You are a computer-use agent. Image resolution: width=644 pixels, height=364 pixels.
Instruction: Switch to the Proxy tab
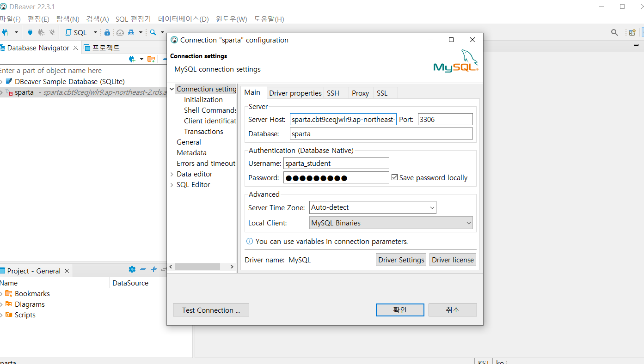coord(360,93)
